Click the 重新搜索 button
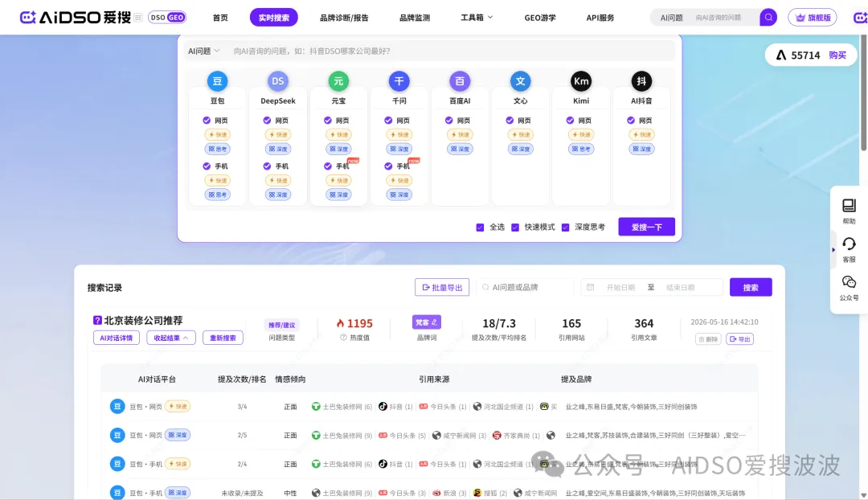The width and height of the screenshot is (868, 500). point(223,338)
